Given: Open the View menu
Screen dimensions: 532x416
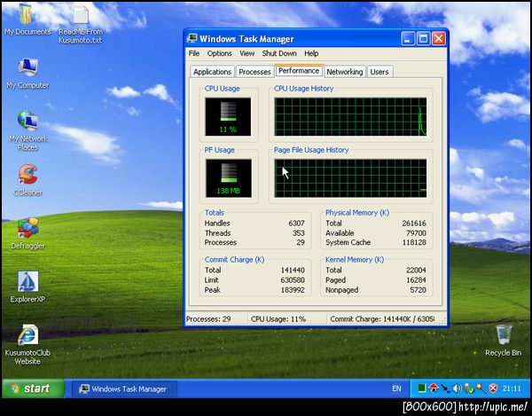Looking at the screenshot, I should point(247,53).
